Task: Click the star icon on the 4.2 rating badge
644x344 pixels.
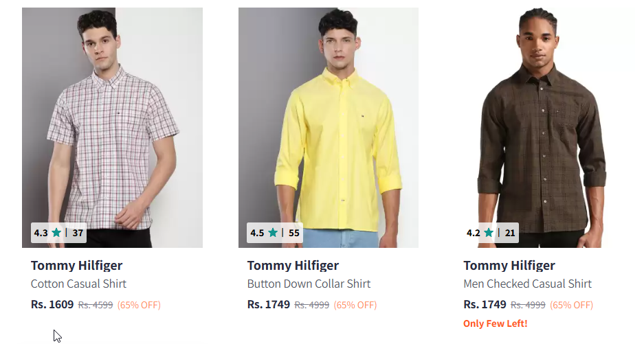Action: pyautogui.click(x=489, y=233)
